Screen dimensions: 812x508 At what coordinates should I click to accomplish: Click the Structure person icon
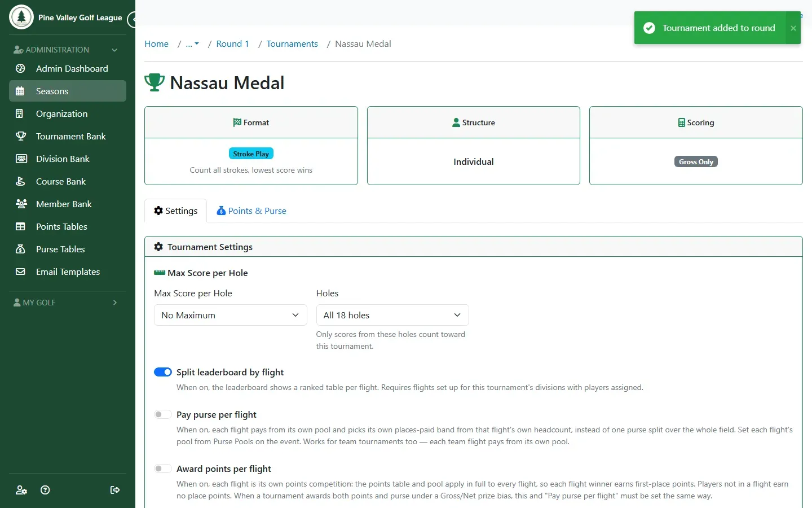pyautogui.click(x=456, y=122)
